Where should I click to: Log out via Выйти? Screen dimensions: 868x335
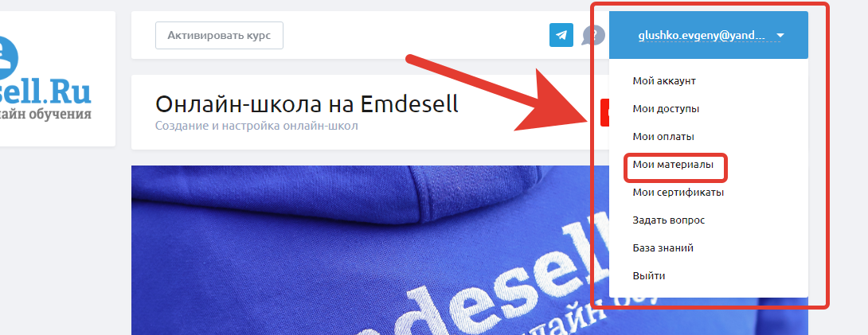[x=649, y=276]
